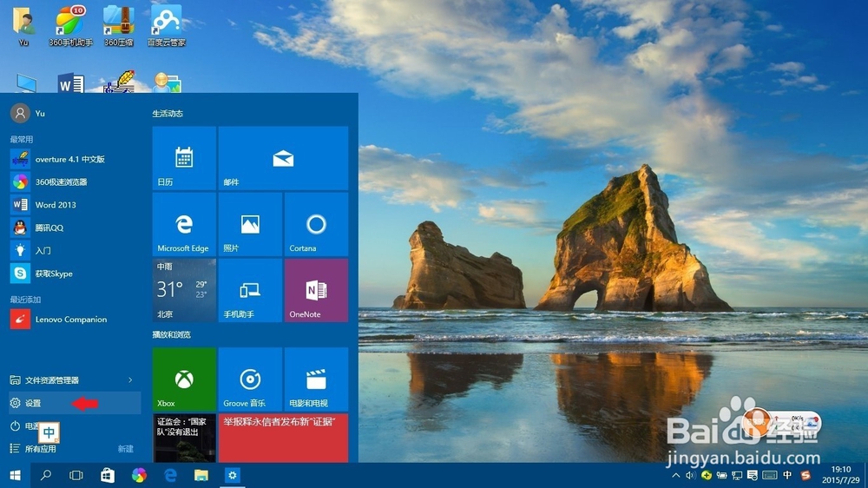868x488 pixels.
Task: Open the 电影和电视 tile
Action: tap(316, 379)
